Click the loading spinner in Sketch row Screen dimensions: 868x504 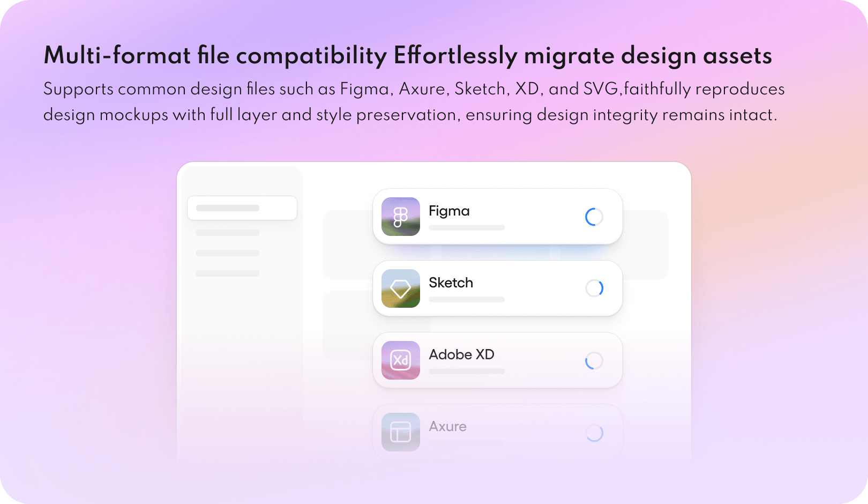(x=594, y=288)
